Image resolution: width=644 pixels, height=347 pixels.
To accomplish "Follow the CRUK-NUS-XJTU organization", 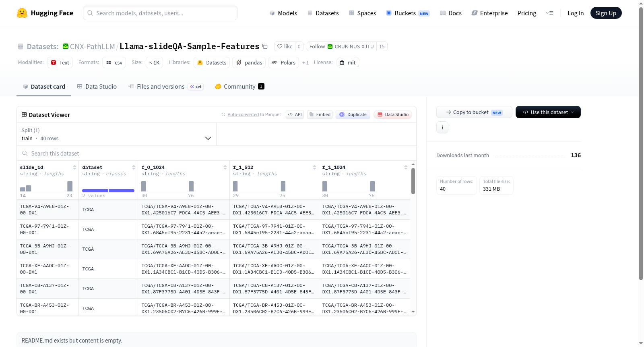I will [341, 46].
